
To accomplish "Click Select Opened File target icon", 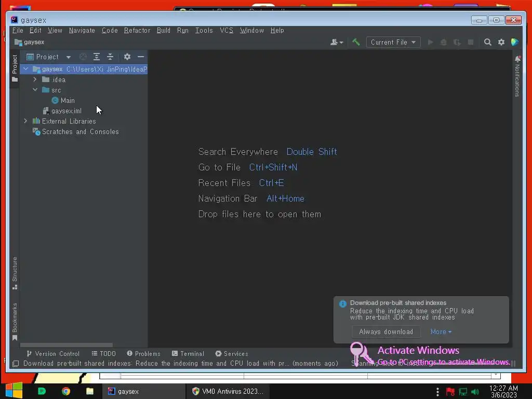I will coord(83,57).
